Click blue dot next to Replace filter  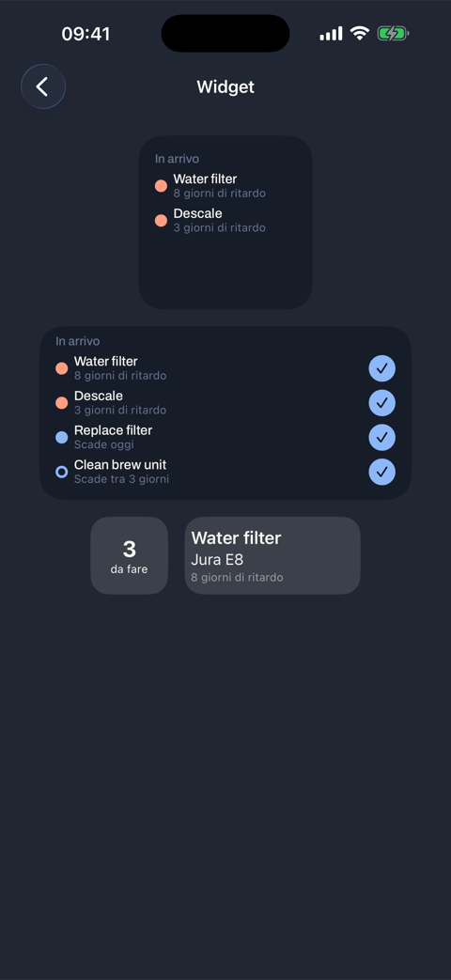[62, 437]
